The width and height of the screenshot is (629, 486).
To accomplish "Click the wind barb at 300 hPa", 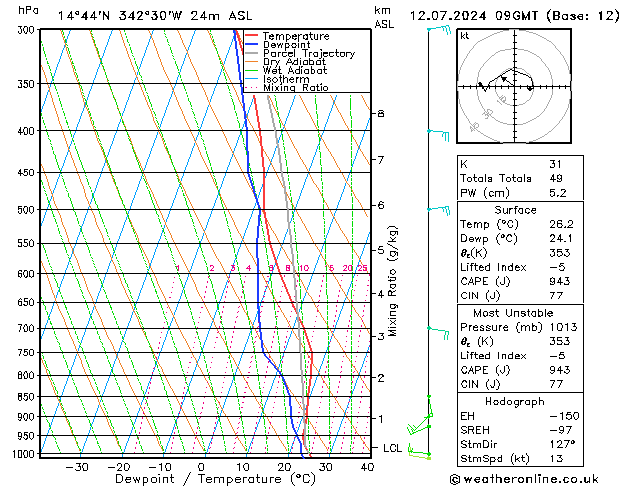I will pos(436,31).
